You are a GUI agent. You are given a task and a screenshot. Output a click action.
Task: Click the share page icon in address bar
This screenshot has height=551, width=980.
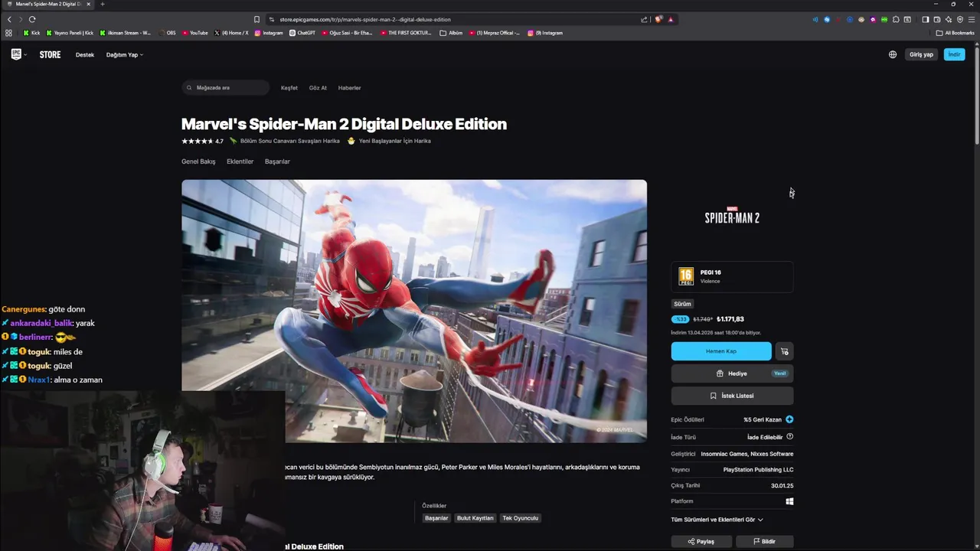click(644, 19)
